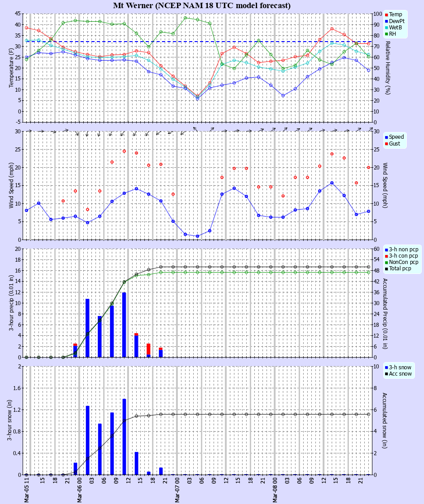Click the Mt Werner chart title

[202, 5]
